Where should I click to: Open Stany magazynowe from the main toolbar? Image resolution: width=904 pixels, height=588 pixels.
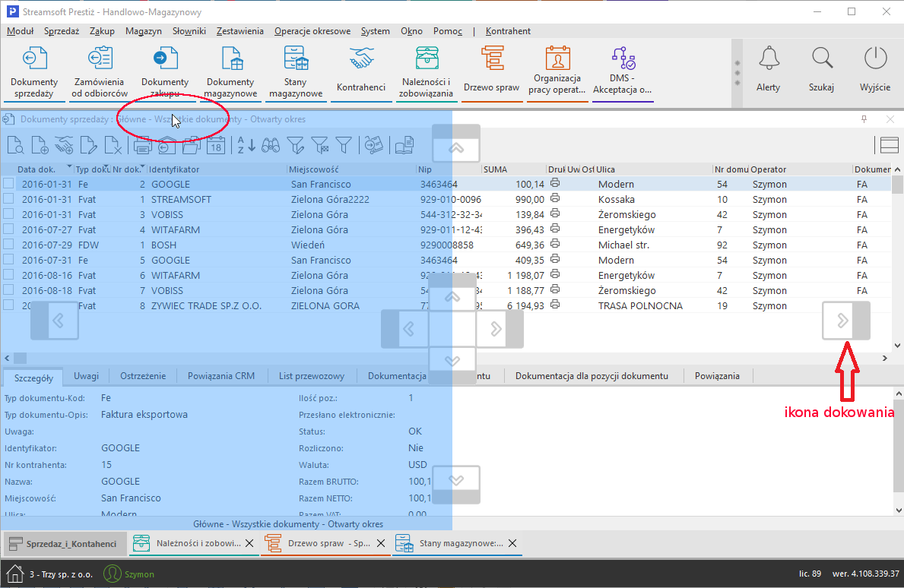pyautogui.click(x=296, y=73)
